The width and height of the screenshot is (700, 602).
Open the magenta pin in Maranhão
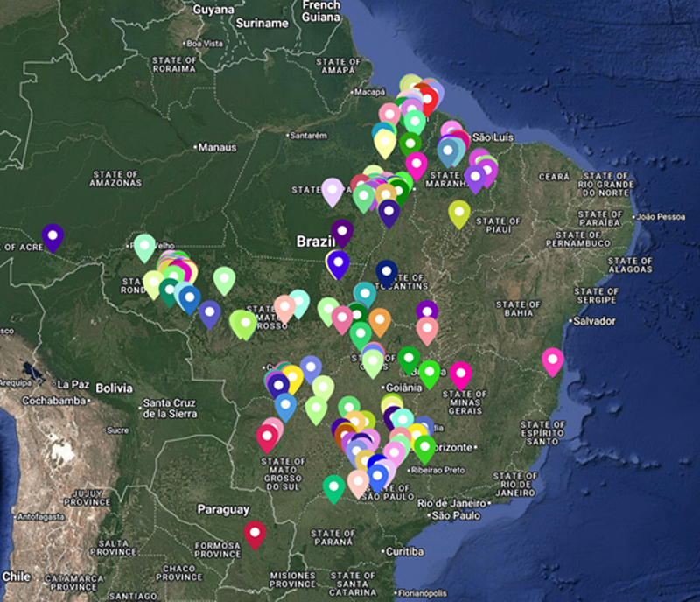(416, 163)
